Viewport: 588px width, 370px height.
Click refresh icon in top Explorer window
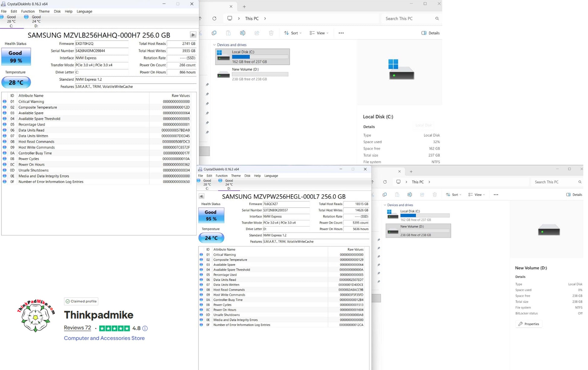pyautogui.click(x=214, y=18)
